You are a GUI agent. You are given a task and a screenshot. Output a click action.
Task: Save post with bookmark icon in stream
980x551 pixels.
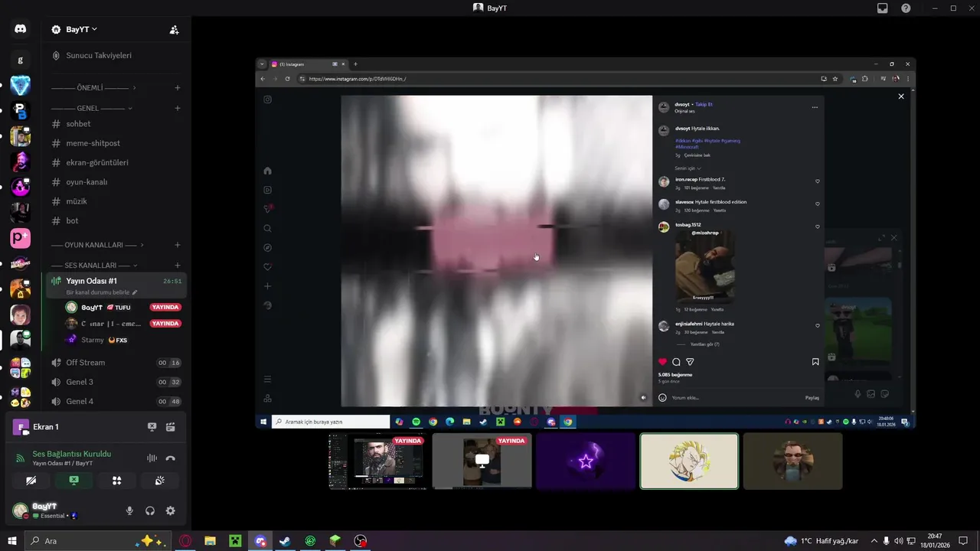pos(815,362)
